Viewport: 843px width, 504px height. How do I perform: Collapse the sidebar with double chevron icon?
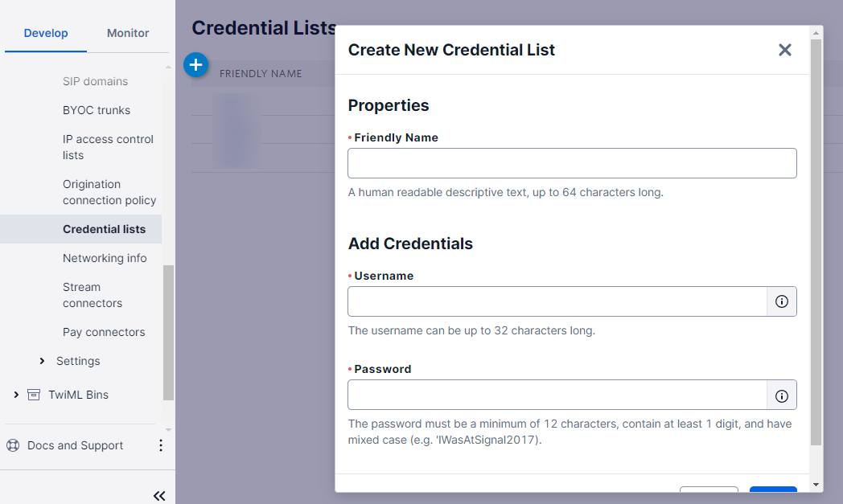pyautogui.click(x=159, y=495)
